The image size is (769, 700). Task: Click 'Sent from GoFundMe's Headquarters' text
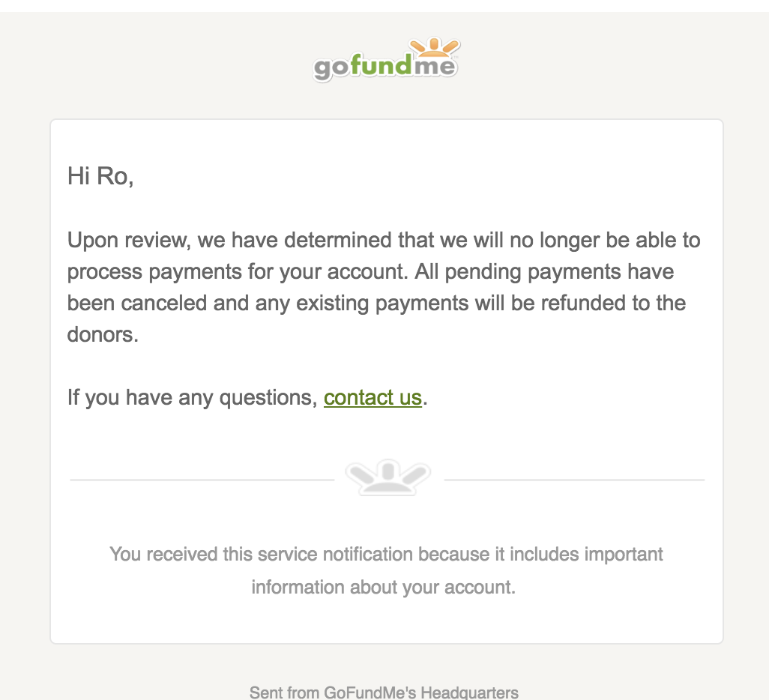(384, 692)
